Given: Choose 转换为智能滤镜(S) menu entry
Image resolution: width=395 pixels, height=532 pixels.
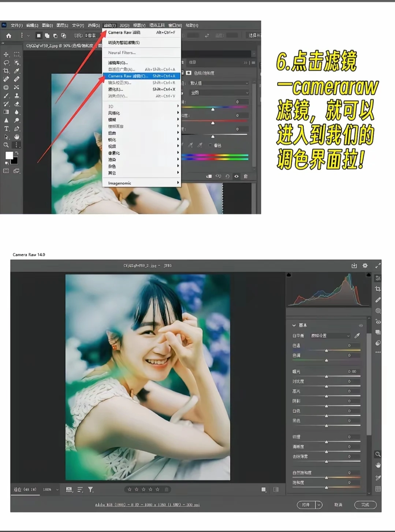Looking at the screenshot, I should [x=142, y=42].
